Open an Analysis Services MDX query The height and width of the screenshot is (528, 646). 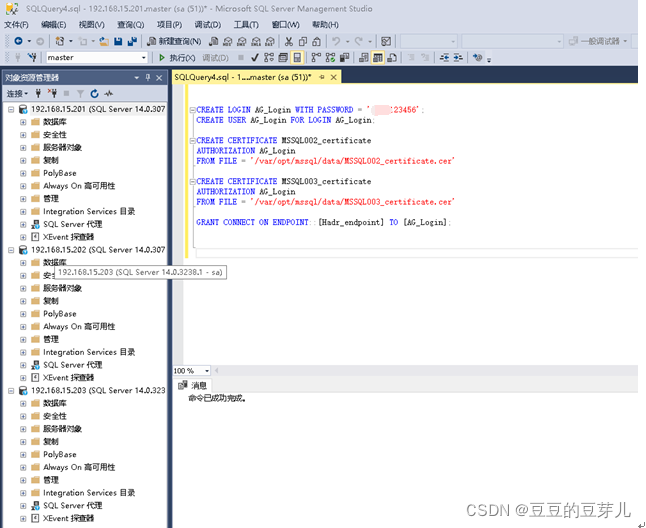pos(227,41)
